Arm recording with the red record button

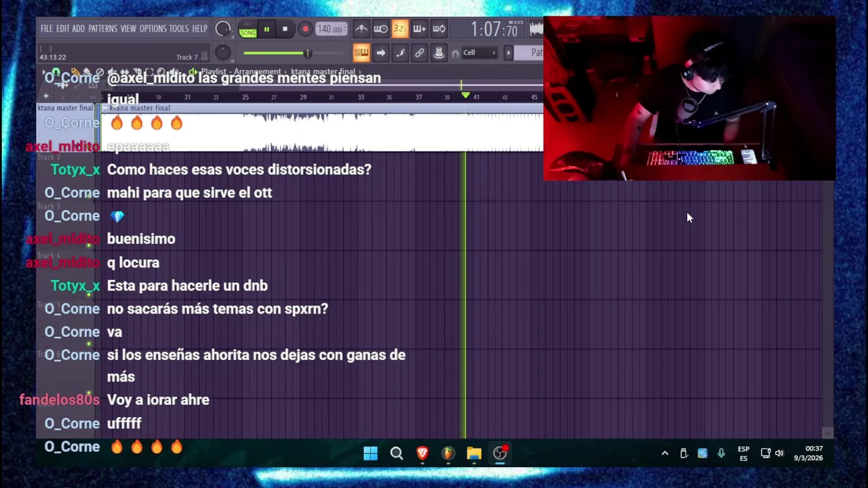304,29
